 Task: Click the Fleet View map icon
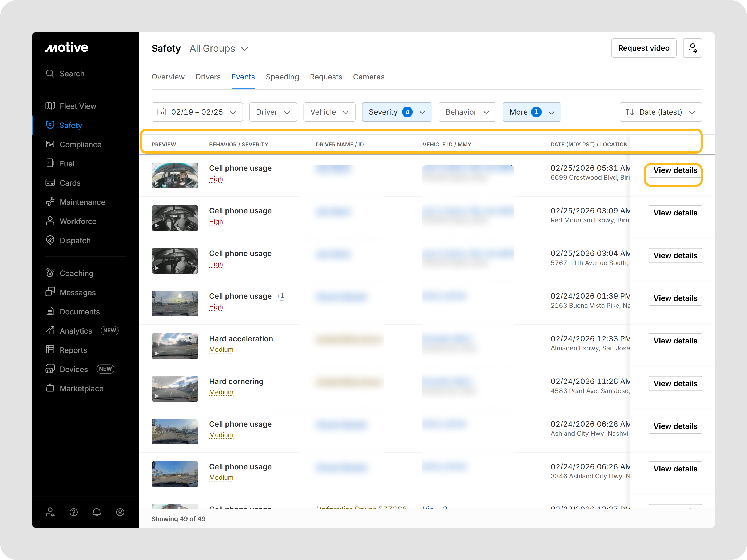(x=50, y=106)
